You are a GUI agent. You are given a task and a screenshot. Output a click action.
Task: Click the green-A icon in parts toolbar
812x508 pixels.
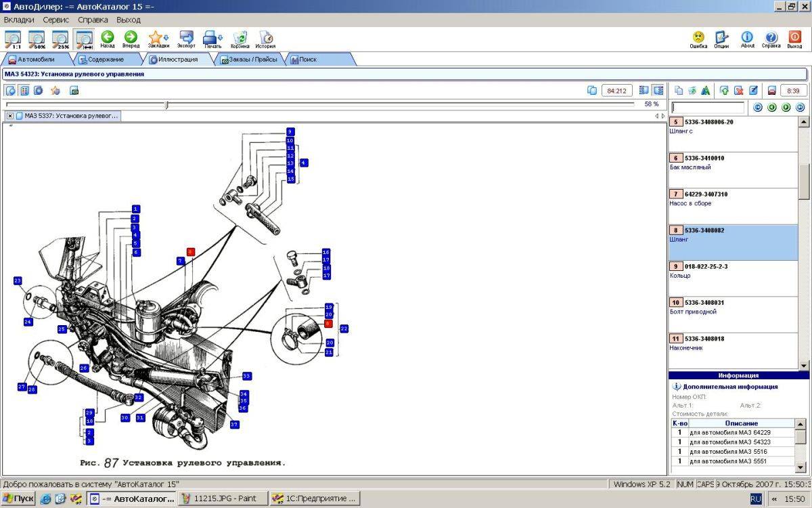[x=705, y=90]
